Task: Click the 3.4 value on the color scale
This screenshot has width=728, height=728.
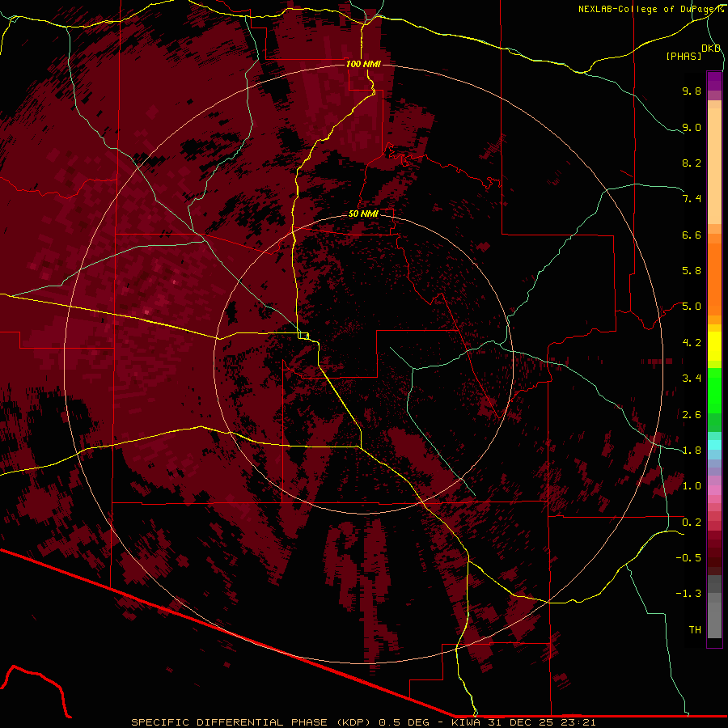Action: tap(692, 379)
